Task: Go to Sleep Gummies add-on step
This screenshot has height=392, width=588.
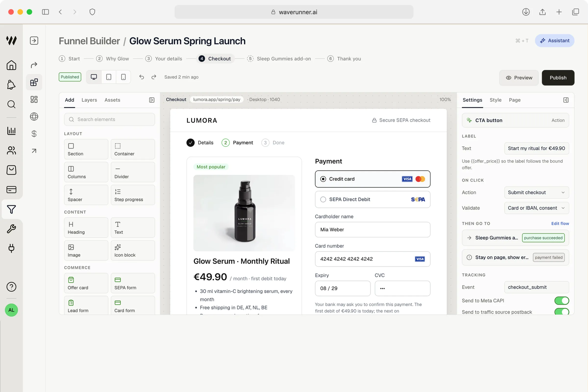Action: coord(279,59)
